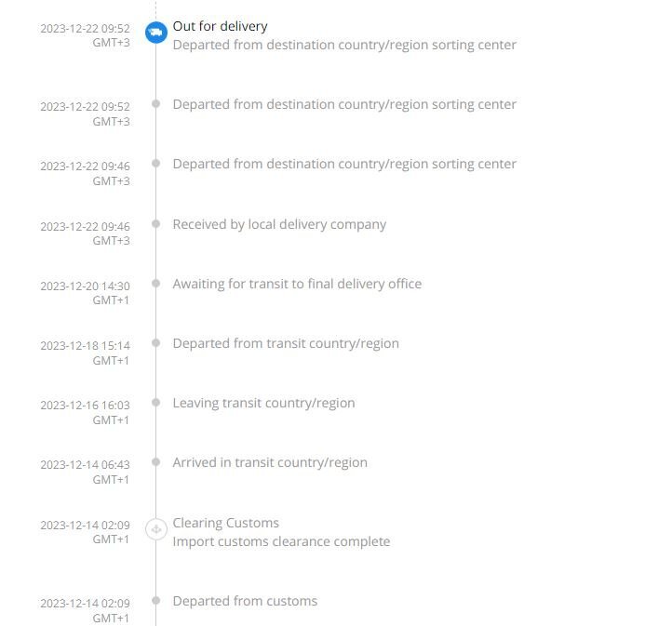The image size is (672, 626).
Task: Click timeline dot for Awaiting for transit
Action: click(x=156, y=283)
